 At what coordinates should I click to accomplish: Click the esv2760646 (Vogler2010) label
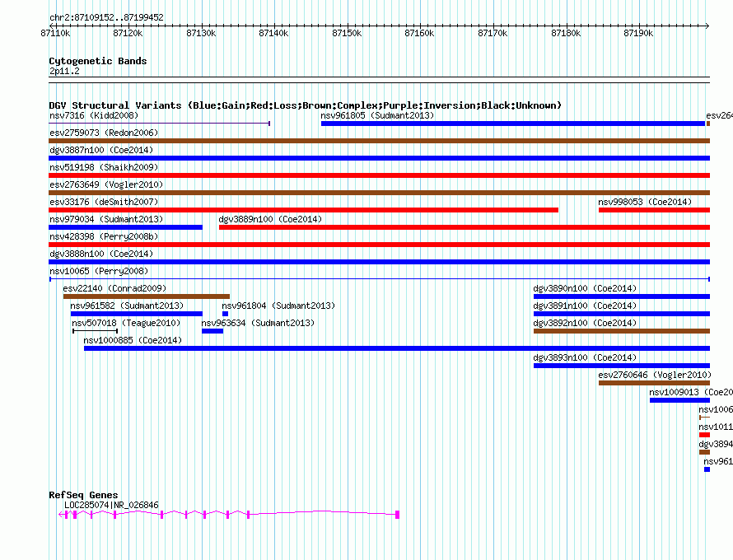pyautogui.click(x=655, y=375)
